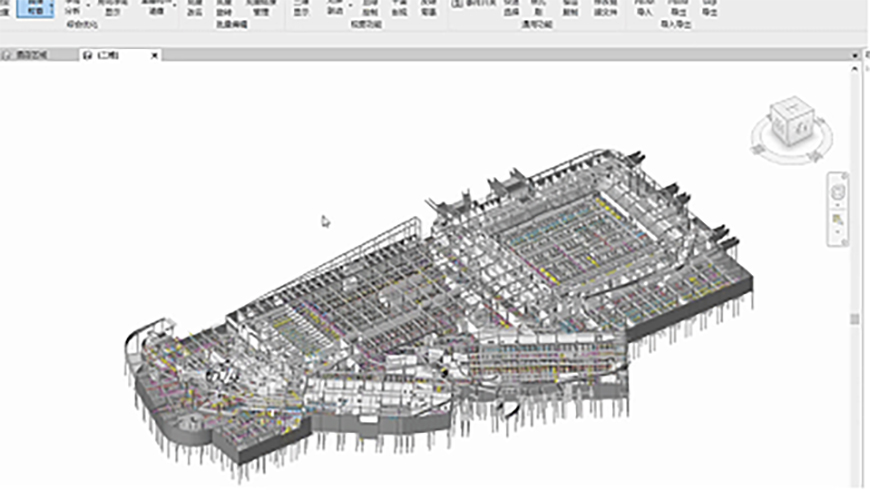Expand the dropdown arrow under the Zoom tool
870x490 pixels.
839,232
